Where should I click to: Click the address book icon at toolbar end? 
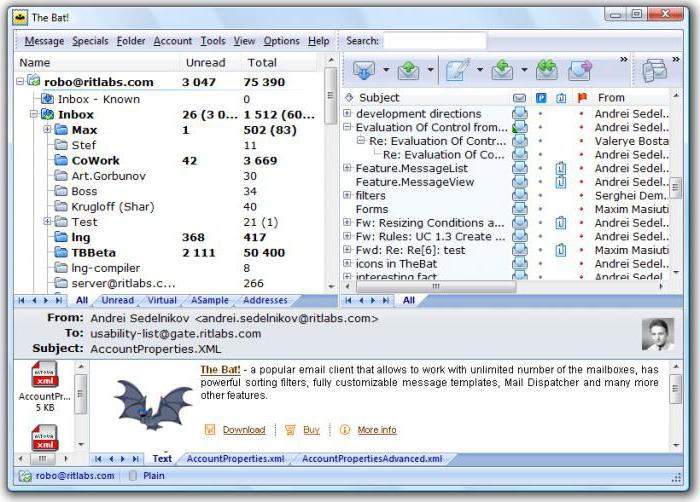[x=654, y=71]
